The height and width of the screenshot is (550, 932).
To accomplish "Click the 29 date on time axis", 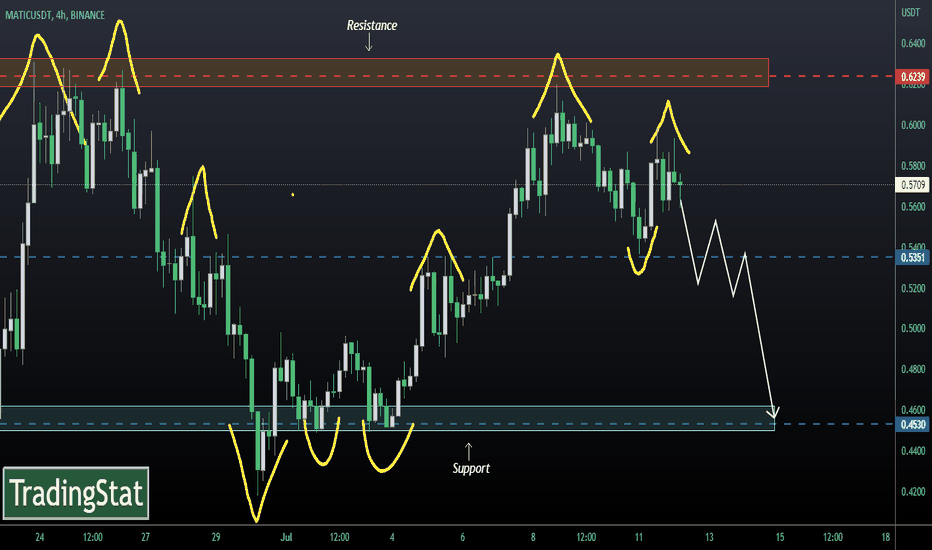I will tap(216, 537).
